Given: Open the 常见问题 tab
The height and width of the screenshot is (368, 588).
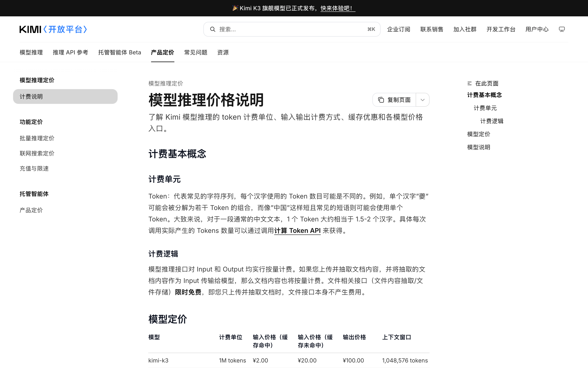Looking at the screenshot, I should 196,52.
